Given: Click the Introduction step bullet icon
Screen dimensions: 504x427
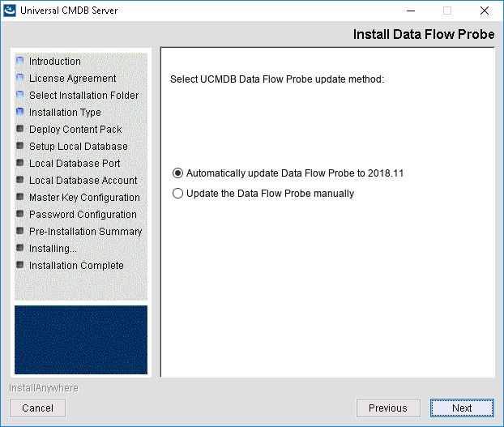Looking at the screenshot, I should pos(20,61).
